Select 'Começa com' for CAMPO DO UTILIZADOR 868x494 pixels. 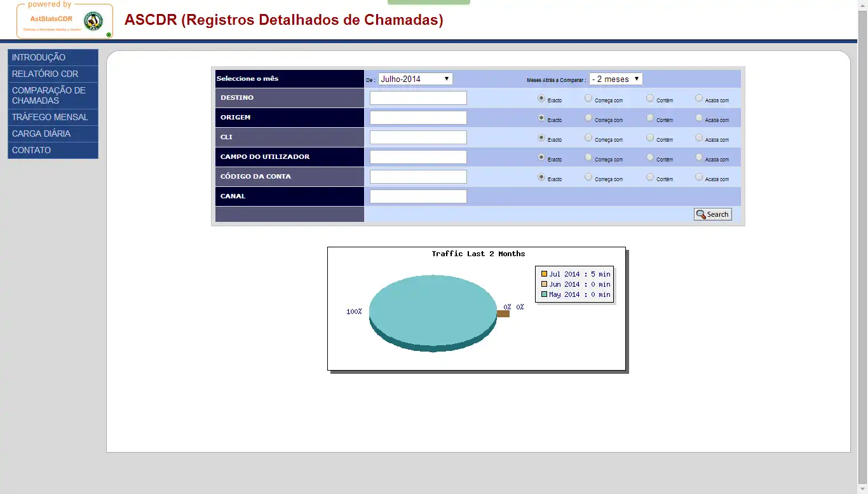[588, 158]
